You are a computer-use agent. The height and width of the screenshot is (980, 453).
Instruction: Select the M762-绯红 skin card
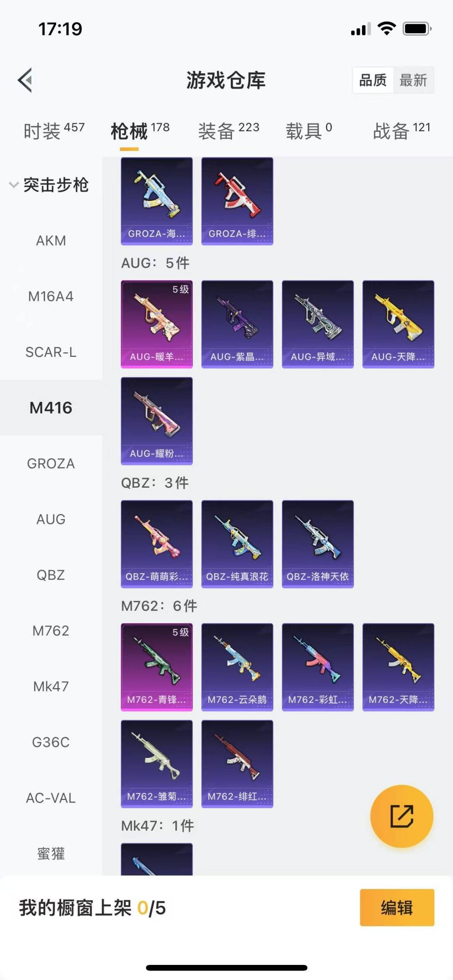click(237, 764)
